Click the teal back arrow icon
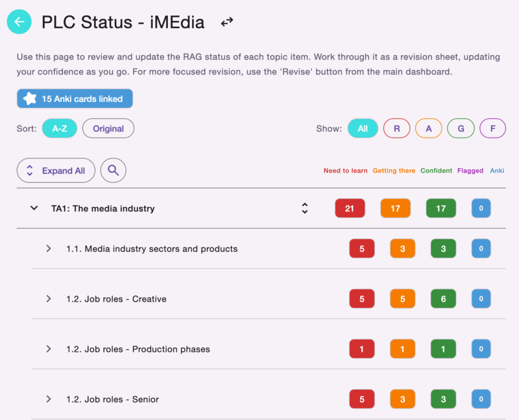 [x=19, y=21]
